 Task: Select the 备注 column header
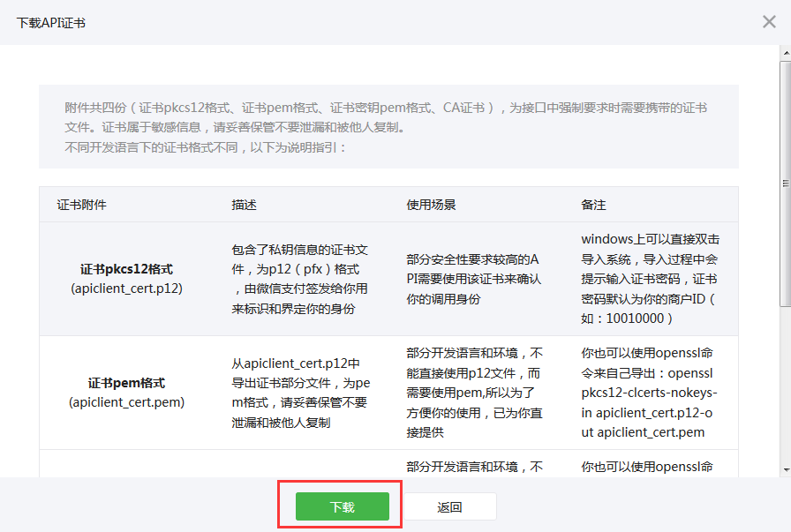(593, 205)
